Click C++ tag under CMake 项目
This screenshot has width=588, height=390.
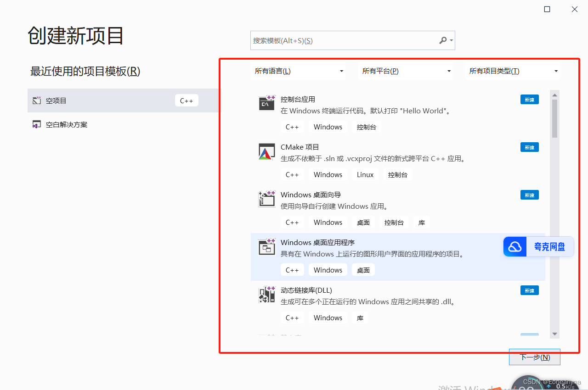click(292, 175)
